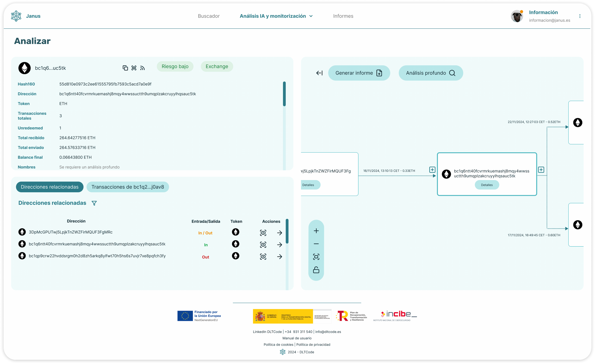
Task: Zoom in on the graph canvas
Action: pos(316,231)
